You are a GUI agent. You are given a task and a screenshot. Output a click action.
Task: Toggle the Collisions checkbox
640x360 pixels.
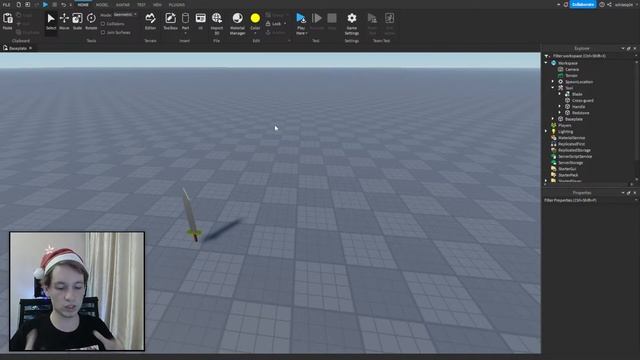pyautogui.click(x=103, y=24)
